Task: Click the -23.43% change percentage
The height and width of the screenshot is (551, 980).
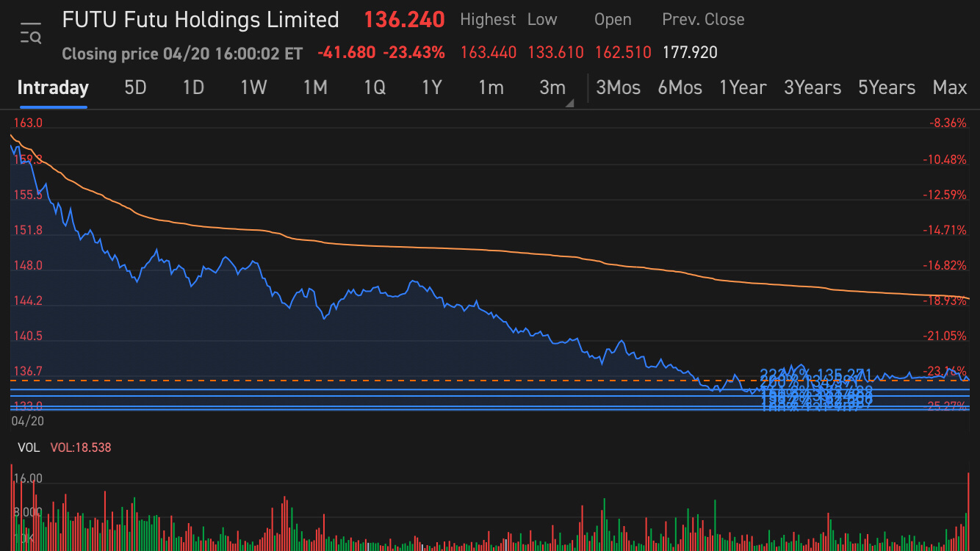Action: click(x=414, y=53)
